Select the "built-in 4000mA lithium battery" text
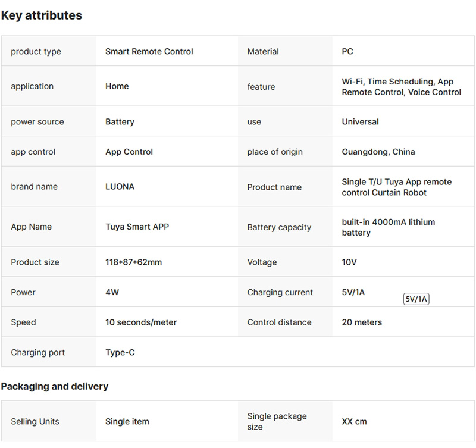 pos(388,227)
